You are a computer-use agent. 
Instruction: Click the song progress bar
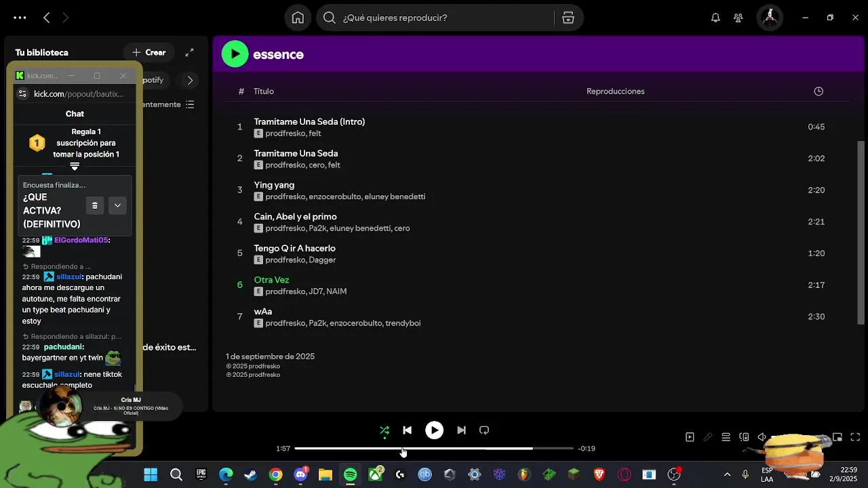pyautogui.click(x=434, y=448)
